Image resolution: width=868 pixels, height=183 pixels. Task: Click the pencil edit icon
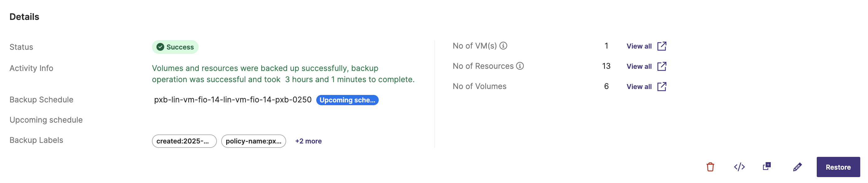(797, 167)
